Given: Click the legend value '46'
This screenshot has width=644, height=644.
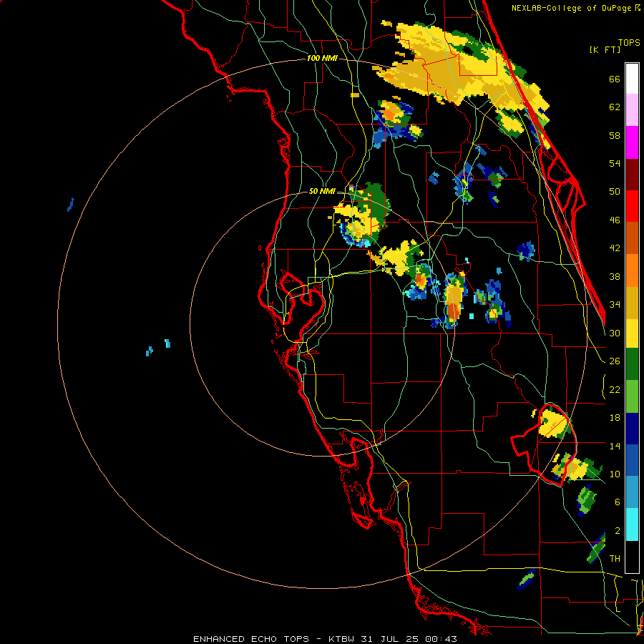Looking at the screenshot, I should [x=615, y=220].
